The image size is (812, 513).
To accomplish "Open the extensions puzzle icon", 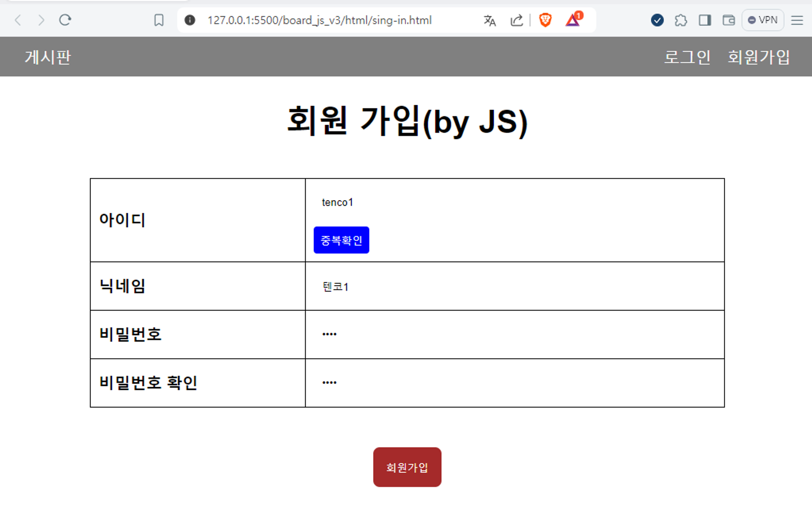I will click(680, 20).
